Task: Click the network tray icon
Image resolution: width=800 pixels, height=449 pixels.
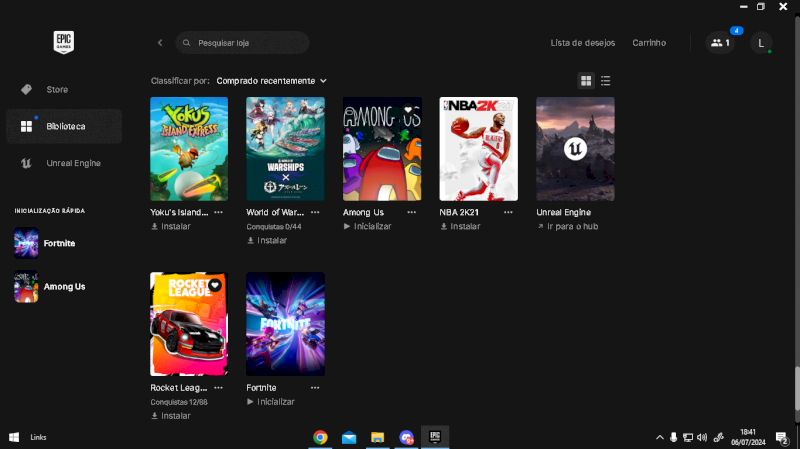Action: [x=688, y=437]
